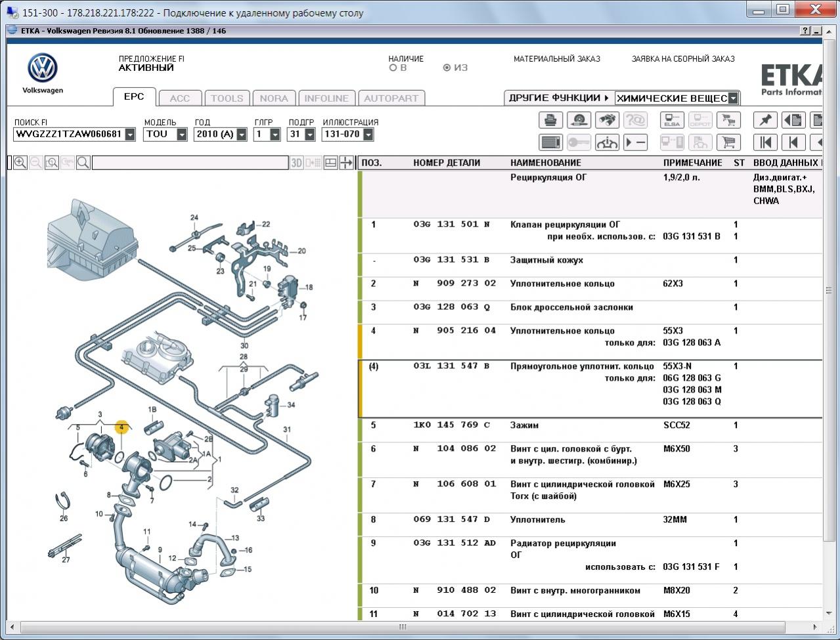Click the split panel layout icon
Image resolution: width=840 pixels, height=640 pixels.
(331, 163)
